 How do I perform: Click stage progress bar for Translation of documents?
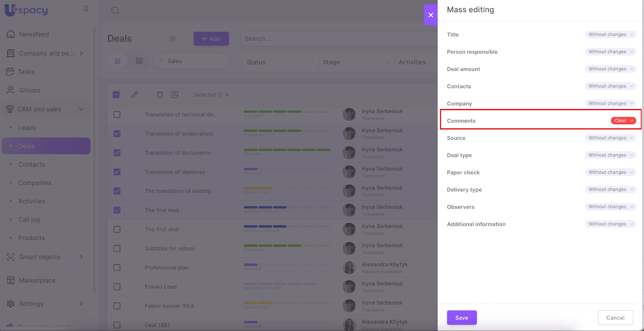(287, 150)
